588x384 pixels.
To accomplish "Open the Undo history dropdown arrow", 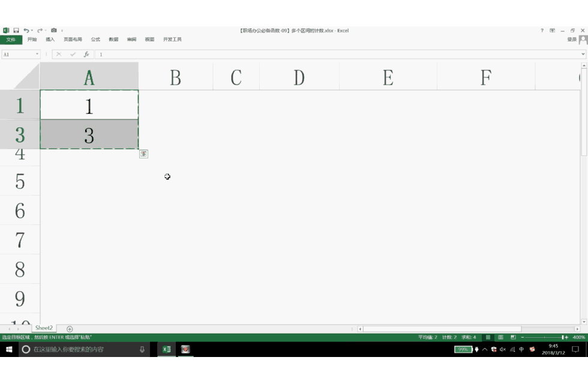I will [x=32, y=31].
